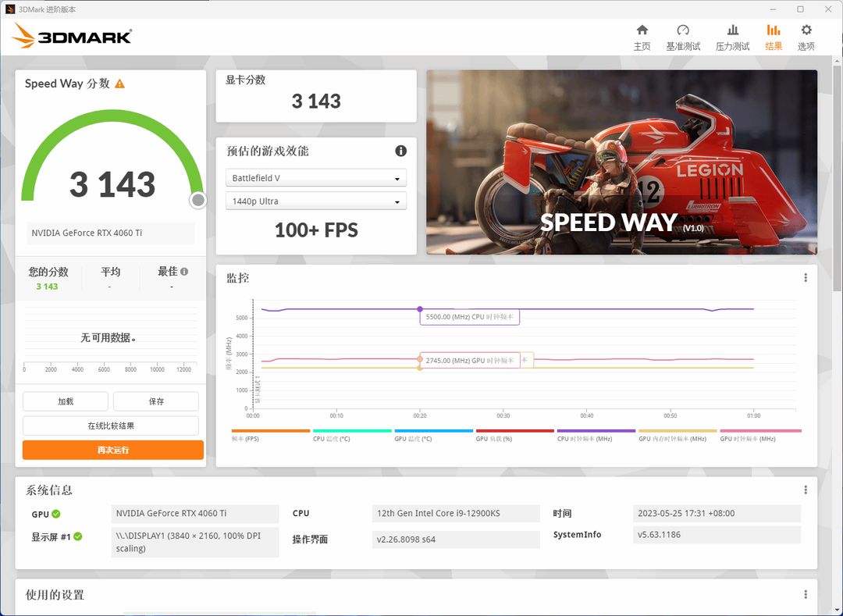Click the 显示屏 #1 green check icon
Image resolution: width=843 pixels, height=616 pixels.
tap(78, 536)
